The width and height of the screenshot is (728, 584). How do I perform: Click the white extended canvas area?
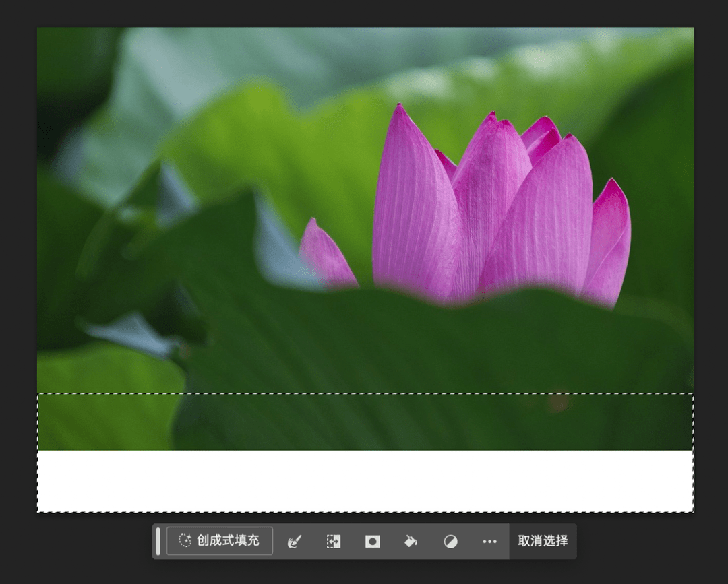(x=365, y=481)
